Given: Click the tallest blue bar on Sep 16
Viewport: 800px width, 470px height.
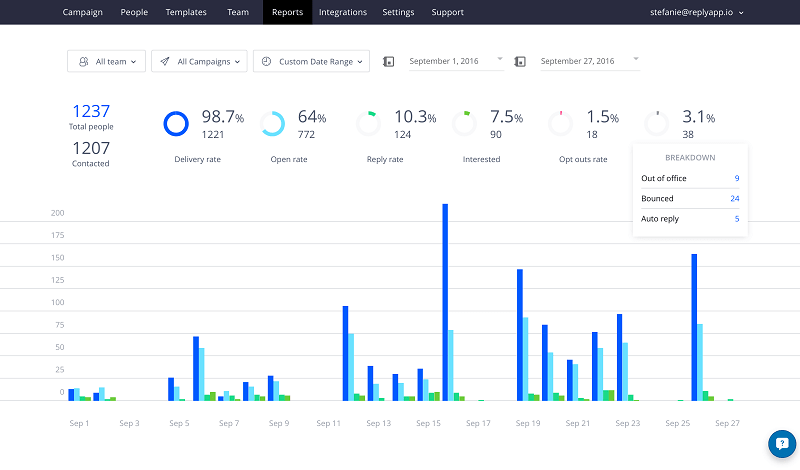Looking at the screenshot, I should click(x=445, y=300).
